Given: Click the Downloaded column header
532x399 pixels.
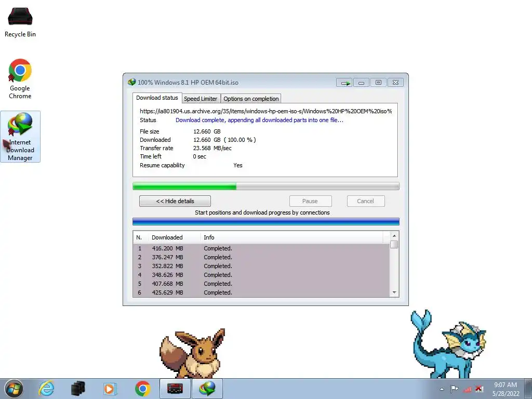Looking at the screenshot, I should 175,237.
